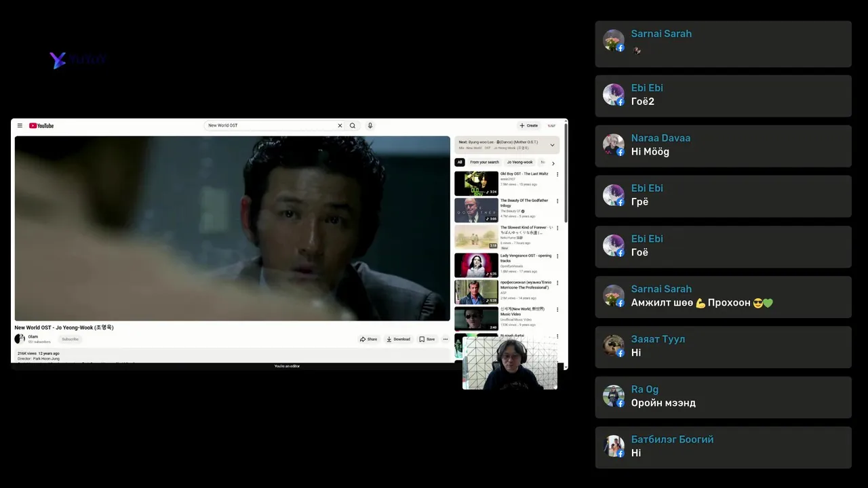Click Ebi Ebi's Грё comment
Viewport: 868px width, 488px height.
point(640,202)
